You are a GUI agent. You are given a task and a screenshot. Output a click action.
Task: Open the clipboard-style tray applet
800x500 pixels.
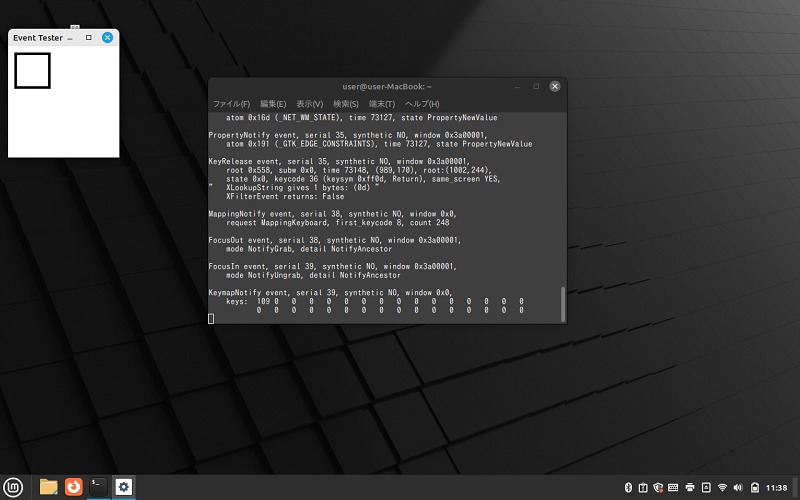click(x=643, y=487)
